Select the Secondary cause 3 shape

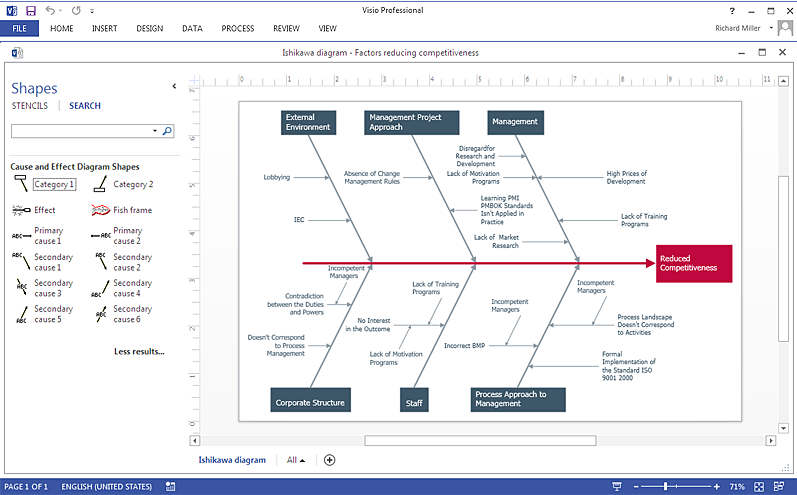pyautogui.click(x=44, y=288)
